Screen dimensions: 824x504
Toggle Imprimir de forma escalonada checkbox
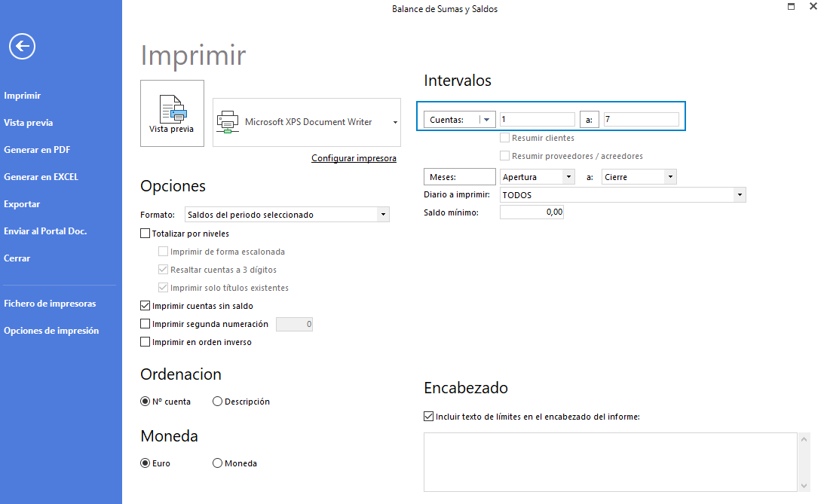point(164,252)
